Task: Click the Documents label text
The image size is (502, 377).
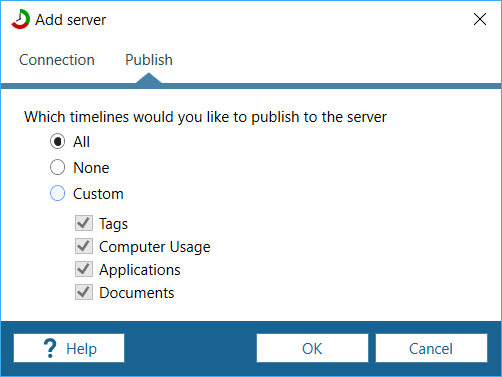Action: coord(137,293)
